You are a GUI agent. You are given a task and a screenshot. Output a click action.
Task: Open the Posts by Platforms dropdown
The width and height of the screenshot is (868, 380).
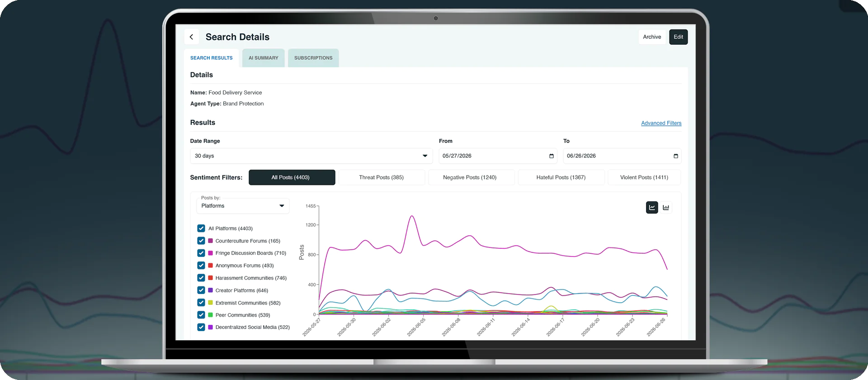[243, 206]
